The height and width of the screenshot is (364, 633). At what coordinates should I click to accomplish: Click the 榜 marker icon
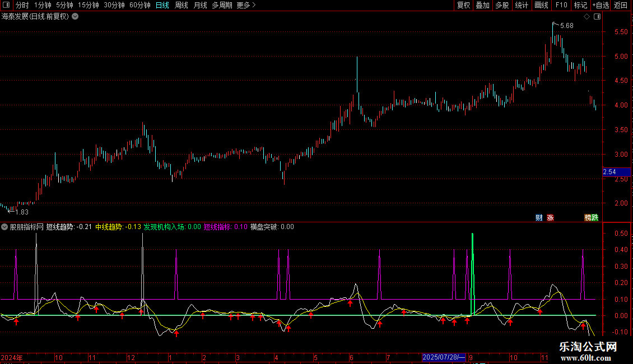click(588, 218)
